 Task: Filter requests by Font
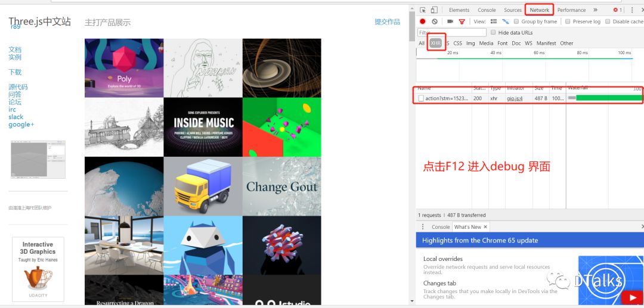pos(502,43)
